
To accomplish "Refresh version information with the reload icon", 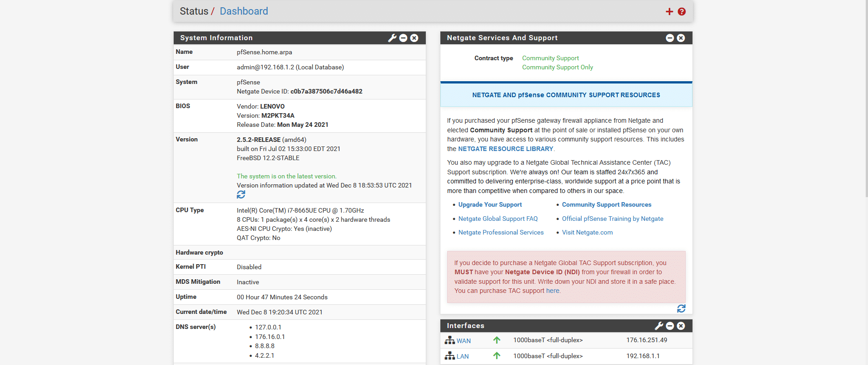I will point(241,194).
